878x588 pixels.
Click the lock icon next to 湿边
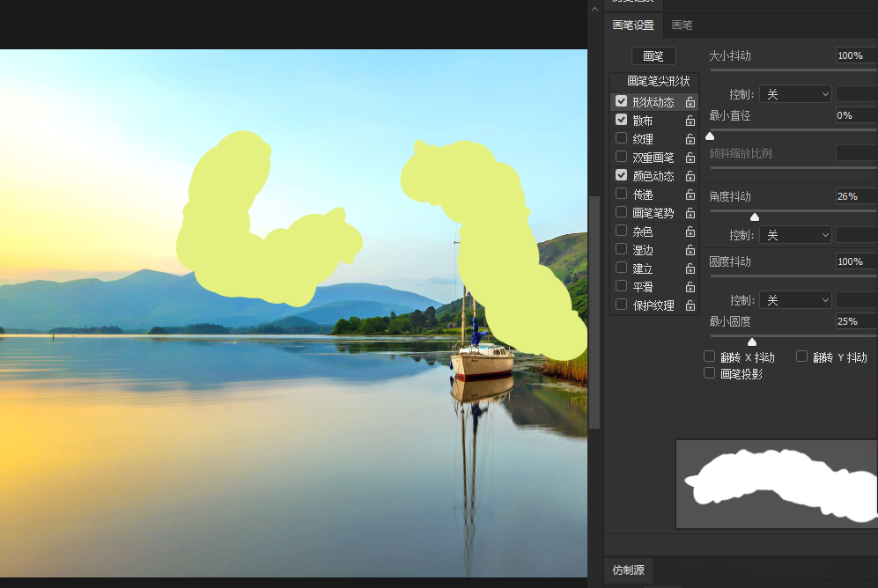click(x=690, y=250)
